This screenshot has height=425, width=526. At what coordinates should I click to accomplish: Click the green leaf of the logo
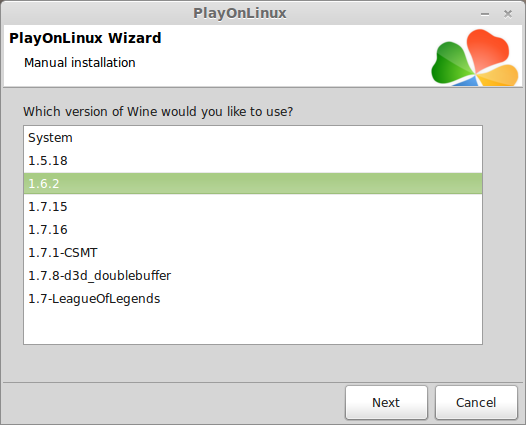[x=451, y=64]
